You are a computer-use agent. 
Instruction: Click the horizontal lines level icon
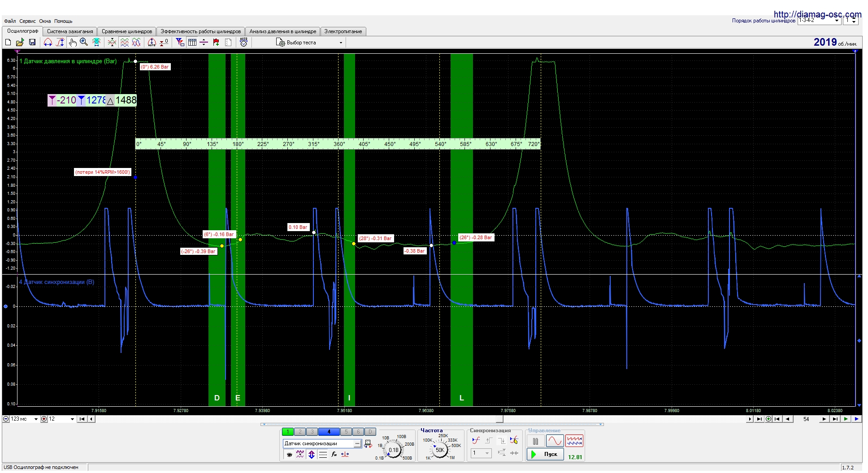(323, 454)
